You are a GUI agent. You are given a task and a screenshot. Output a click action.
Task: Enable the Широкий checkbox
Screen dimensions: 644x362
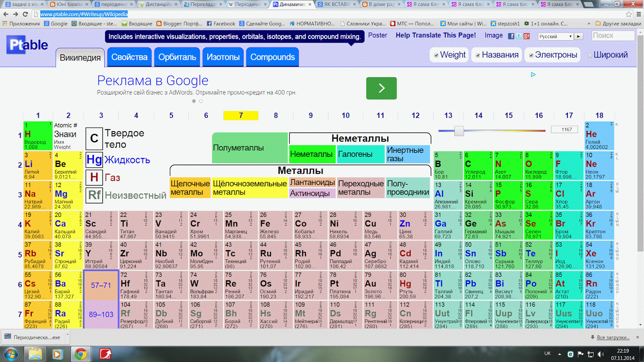point(590,56)
